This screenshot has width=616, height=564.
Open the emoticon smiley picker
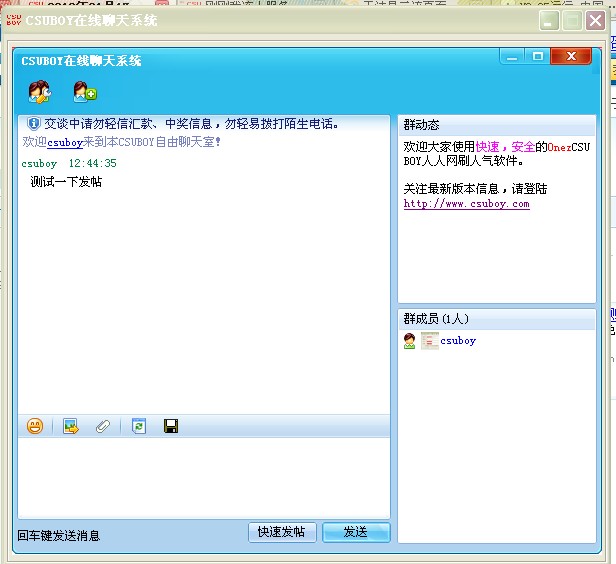[35, 427]
